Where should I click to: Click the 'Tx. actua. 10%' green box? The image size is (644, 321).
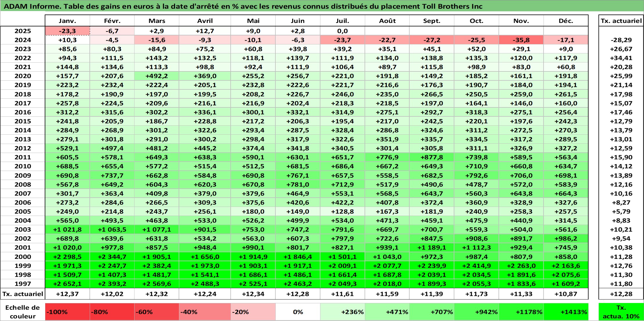621,312
